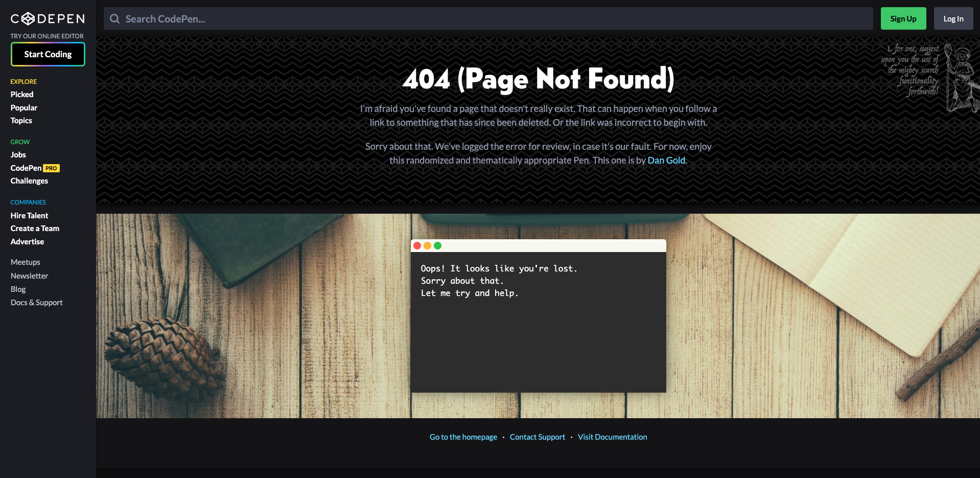The height and width of the screenshot is (478, 980).
Task: Open Dan Gold's profile link
Action: [666, 160]
